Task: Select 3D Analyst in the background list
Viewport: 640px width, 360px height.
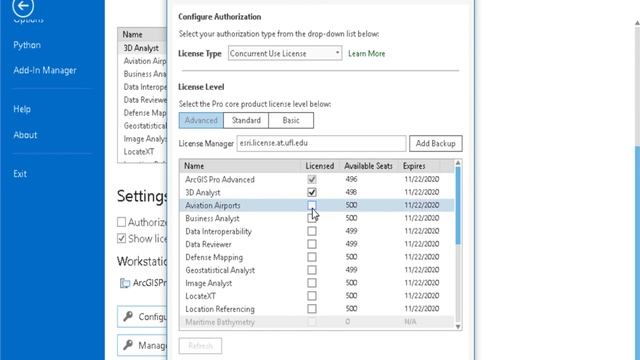Action: 141,48
